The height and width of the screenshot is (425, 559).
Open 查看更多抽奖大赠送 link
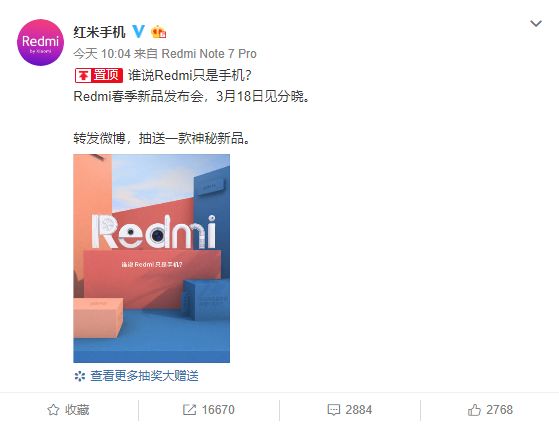(x=144, y=376)
